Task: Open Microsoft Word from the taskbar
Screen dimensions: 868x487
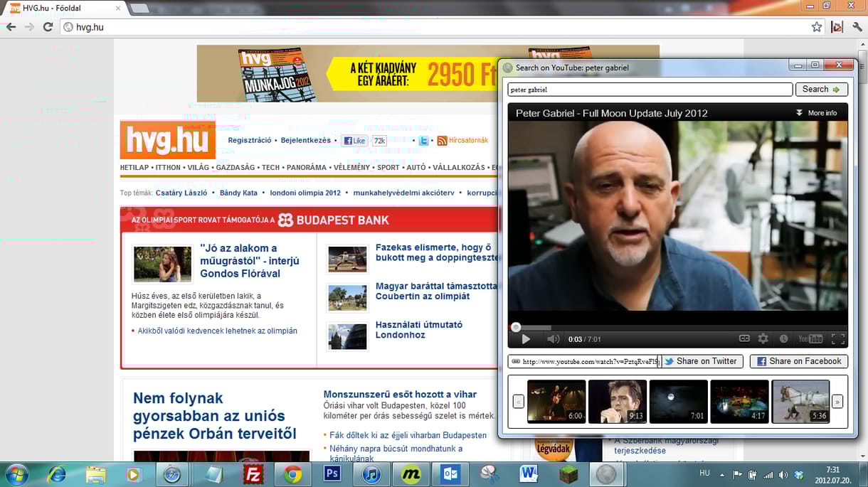Action: point(529,474)
